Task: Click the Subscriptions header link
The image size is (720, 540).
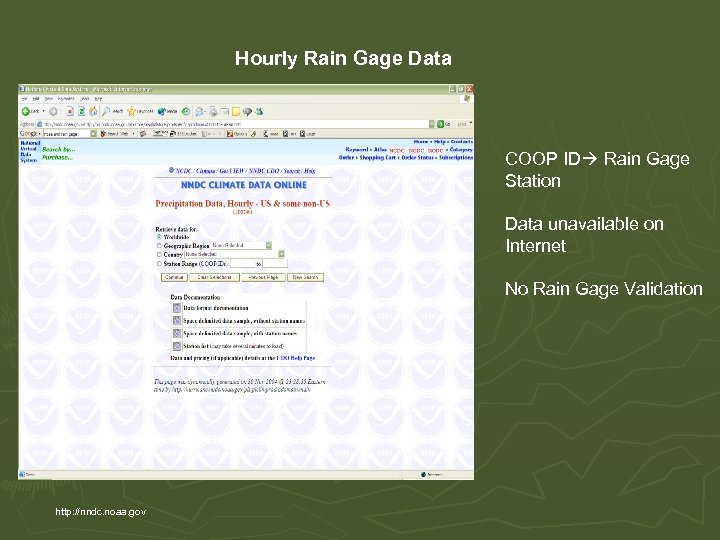Action: 456,158
